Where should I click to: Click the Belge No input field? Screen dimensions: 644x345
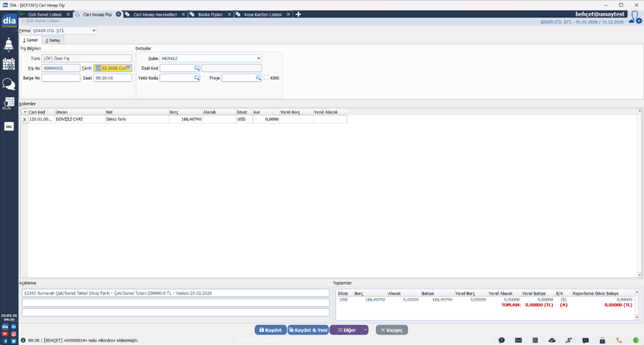pos(61,78)
